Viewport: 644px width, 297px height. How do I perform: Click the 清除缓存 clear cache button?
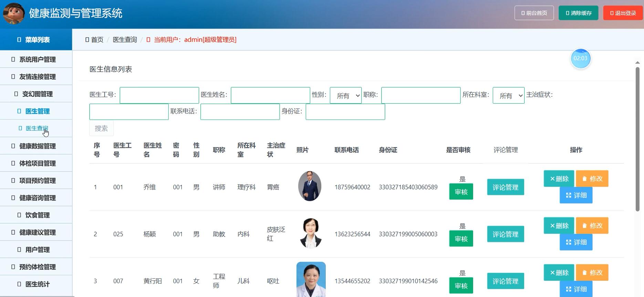point(579,13)
